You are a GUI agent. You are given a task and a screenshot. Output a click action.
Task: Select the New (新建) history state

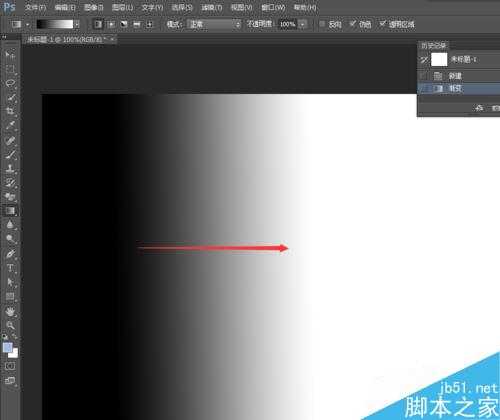click(x=459, y=76)
